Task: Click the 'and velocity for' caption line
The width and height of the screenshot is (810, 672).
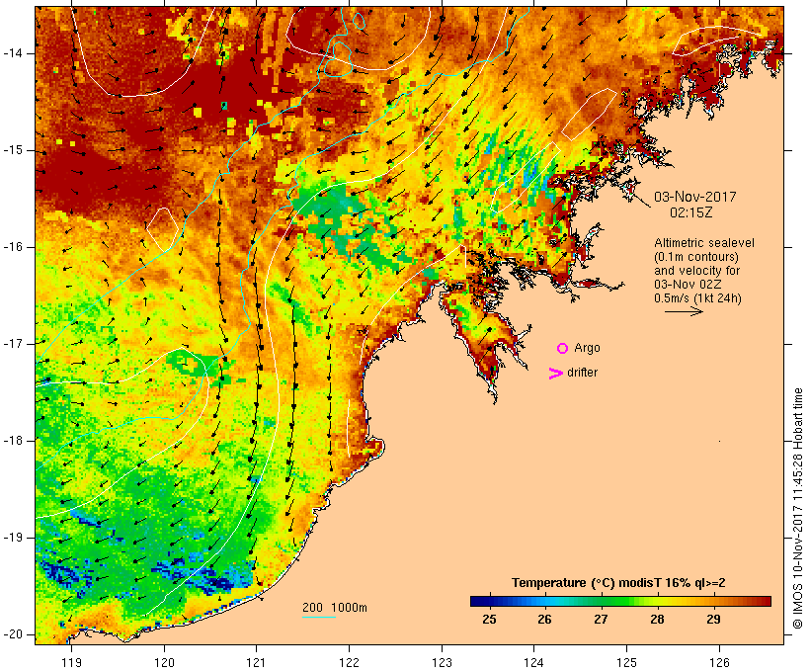Action: (x=697, y=271)
